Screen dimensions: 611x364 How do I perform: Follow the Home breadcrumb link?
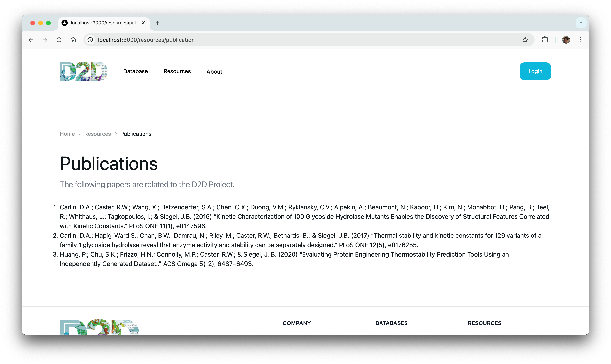click(x=67, y=134)
